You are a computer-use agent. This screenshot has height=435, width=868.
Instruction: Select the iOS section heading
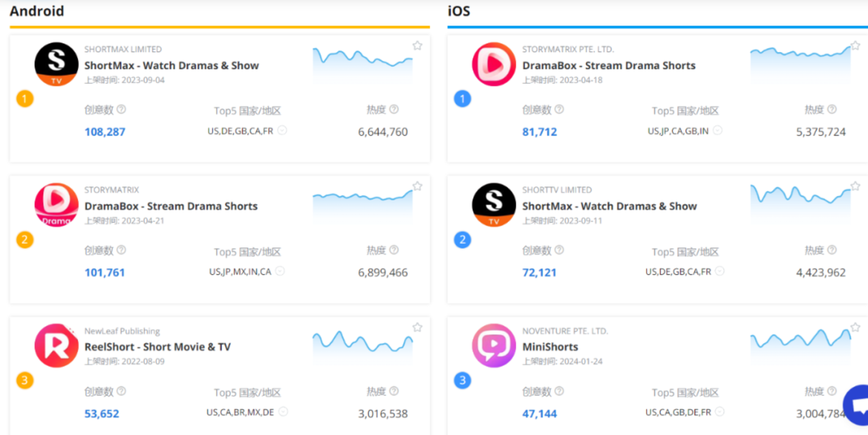tap(459, 11)
